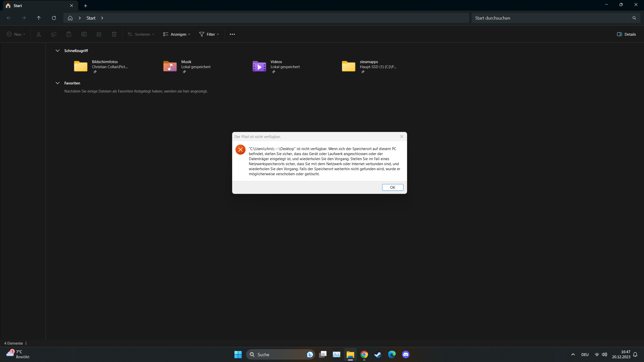This screenshot has height=362, width=644.
Task: Refresh the folder view
Action: (54, 18)
